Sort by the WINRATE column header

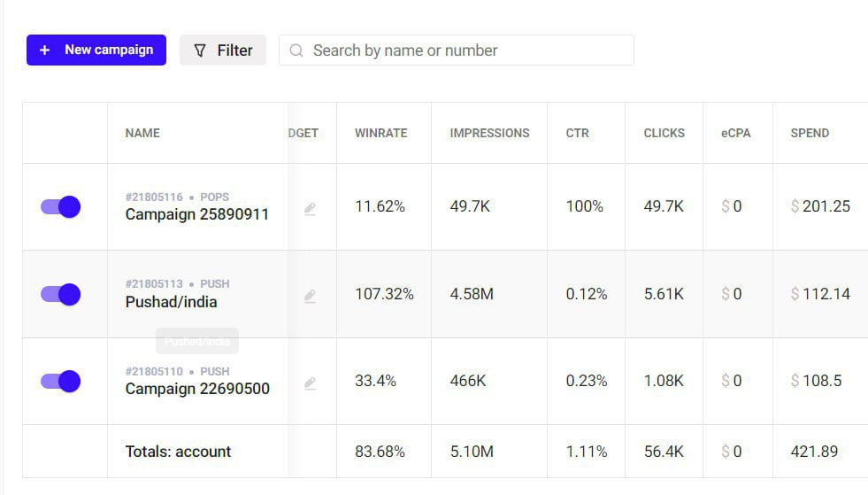pos(380,133)
